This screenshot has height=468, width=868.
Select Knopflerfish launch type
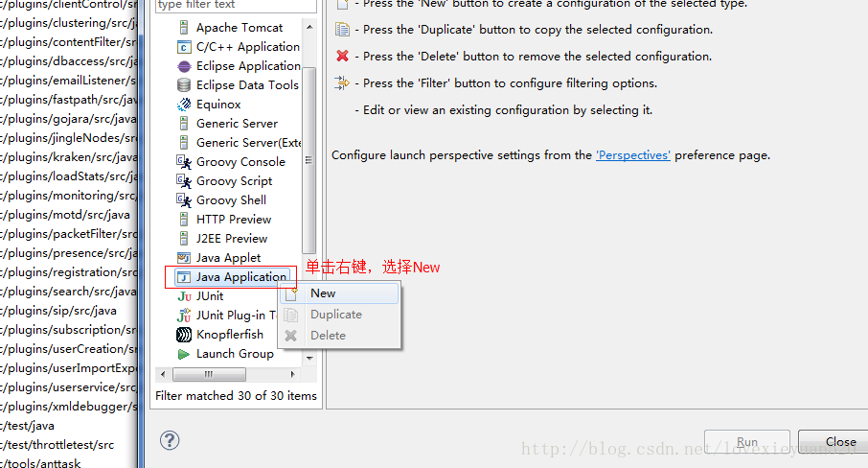click(230, 335)
